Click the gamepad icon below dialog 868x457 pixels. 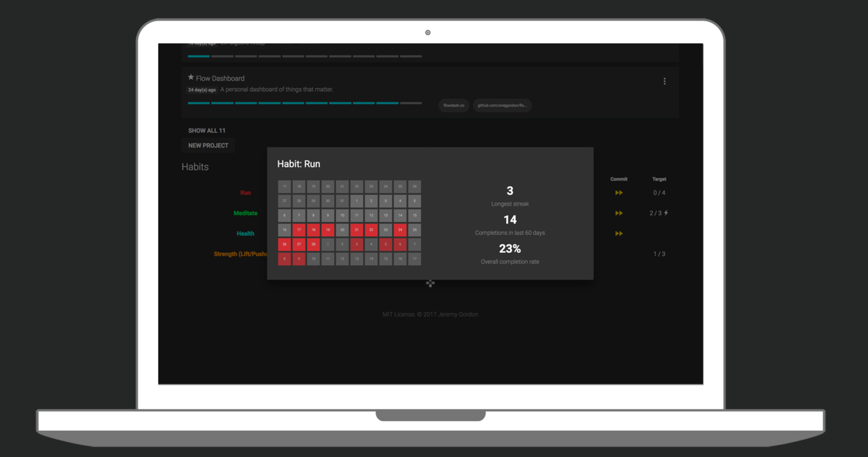pos(430,284)
